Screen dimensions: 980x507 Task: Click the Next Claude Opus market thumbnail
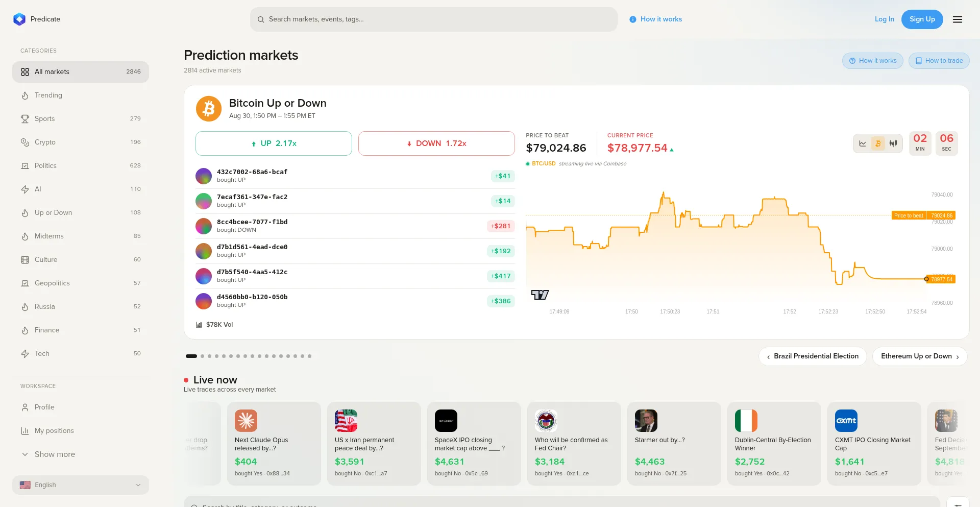coord(246,421)
